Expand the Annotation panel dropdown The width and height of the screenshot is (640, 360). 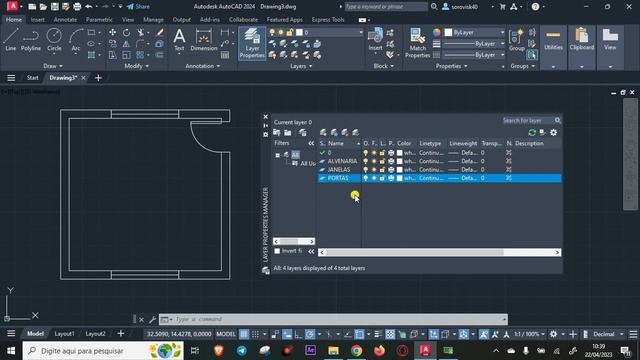coord(203,66)
